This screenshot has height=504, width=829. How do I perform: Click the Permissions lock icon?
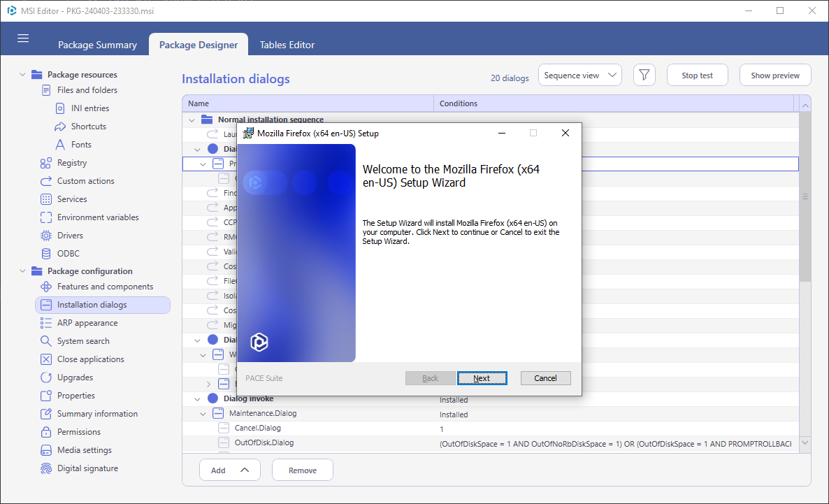46,432
